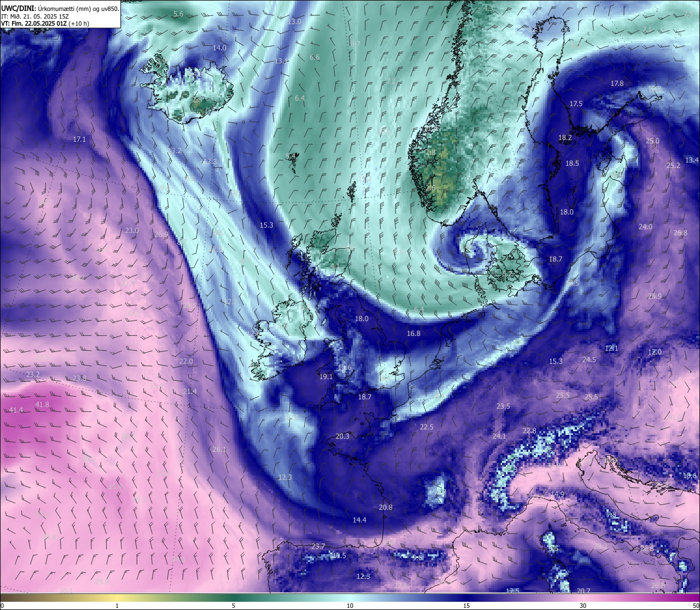The height and width of the screenshot is (610, 700).
Task: Click the IT: Mið. 21. 05. 2025 15Z line
Action: click(34, 16)
